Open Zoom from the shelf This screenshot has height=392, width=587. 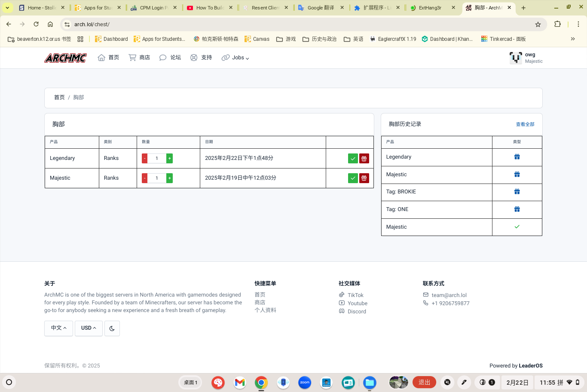305,382
